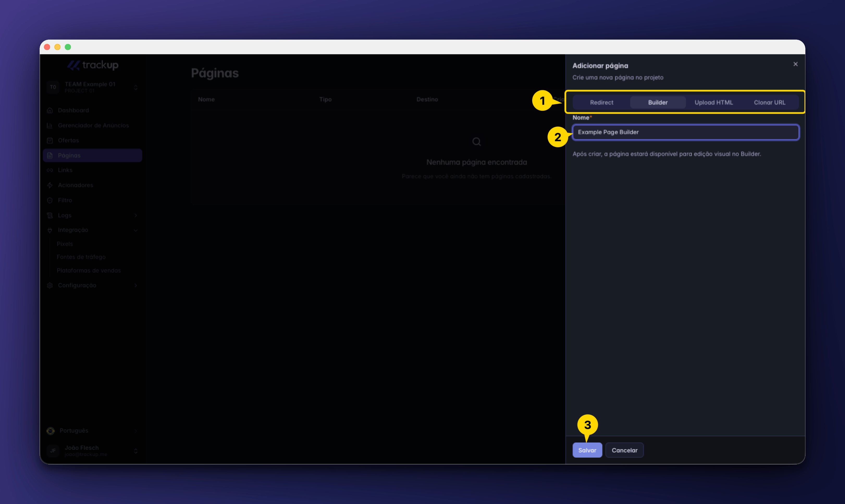845x504 pixels.
Task: Focus the Nome input field
Action: (x=686, y=132)
